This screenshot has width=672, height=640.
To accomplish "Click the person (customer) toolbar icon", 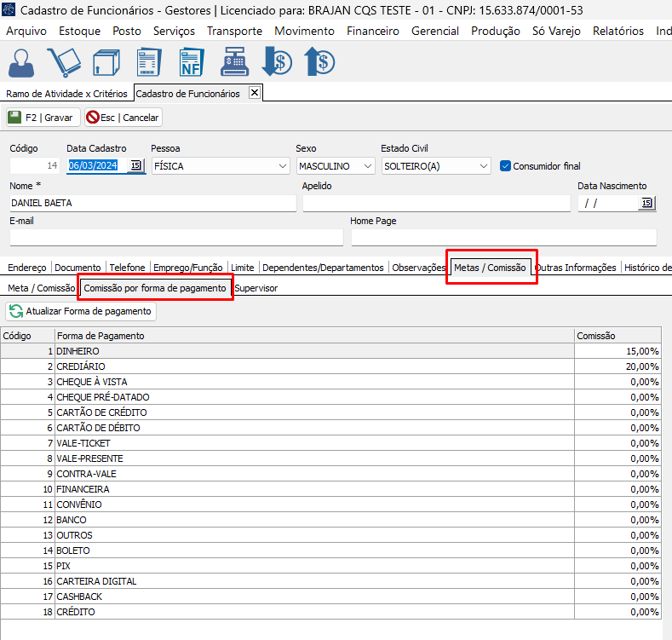I will (23, 62).
